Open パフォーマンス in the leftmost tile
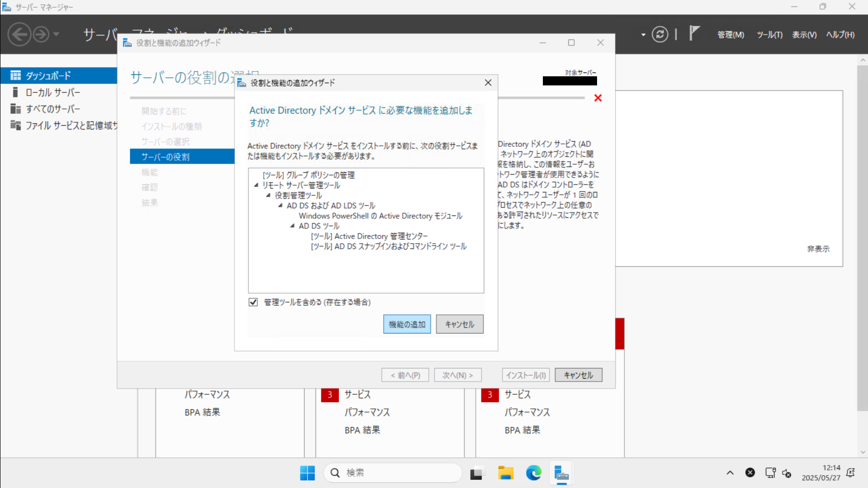The image size is (868, 488). pos(207,394)
